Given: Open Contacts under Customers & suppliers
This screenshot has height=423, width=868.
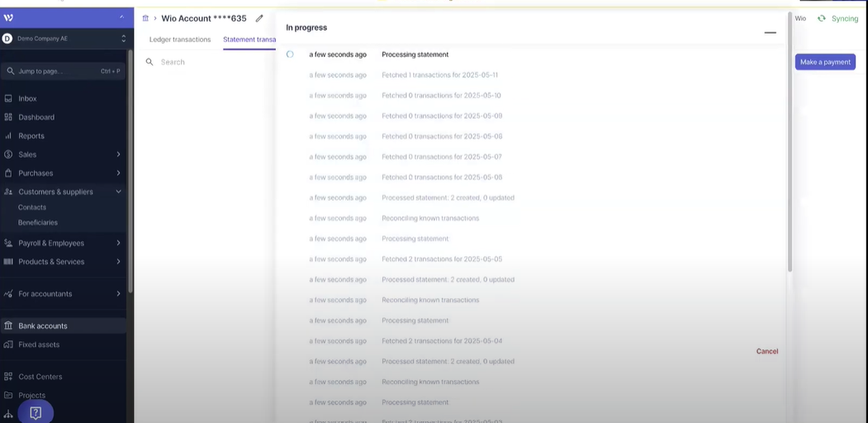Looking at the screenshot, I should coord(32,207).
